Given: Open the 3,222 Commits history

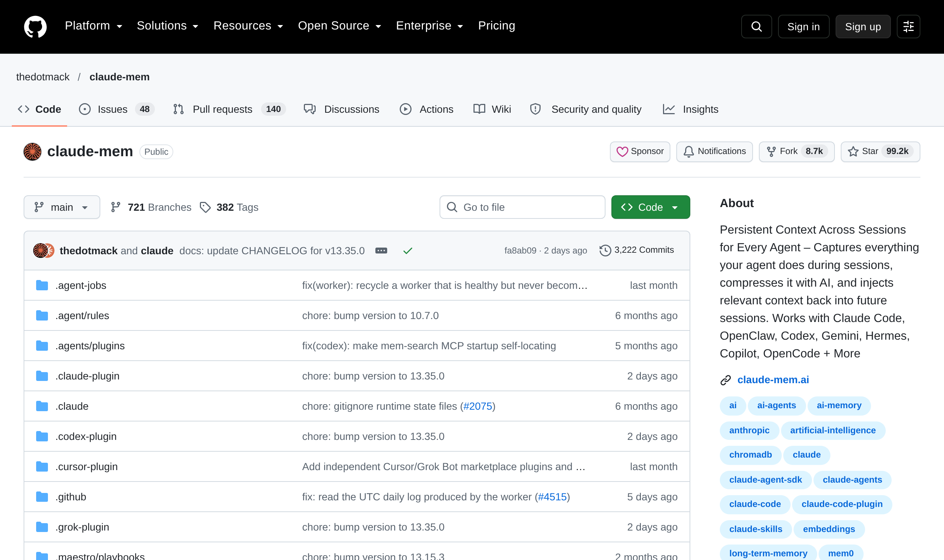Looking at the screenshot, I should (x=636, y=250).
